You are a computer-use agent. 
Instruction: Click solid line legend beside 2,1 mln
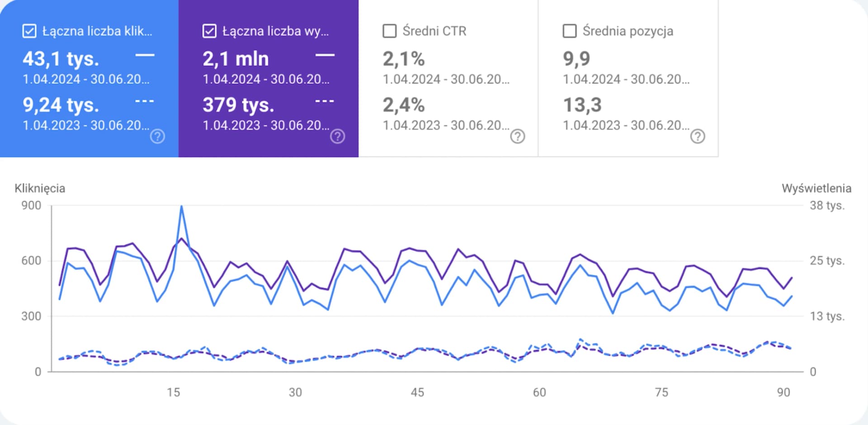(x=325, y=55)
